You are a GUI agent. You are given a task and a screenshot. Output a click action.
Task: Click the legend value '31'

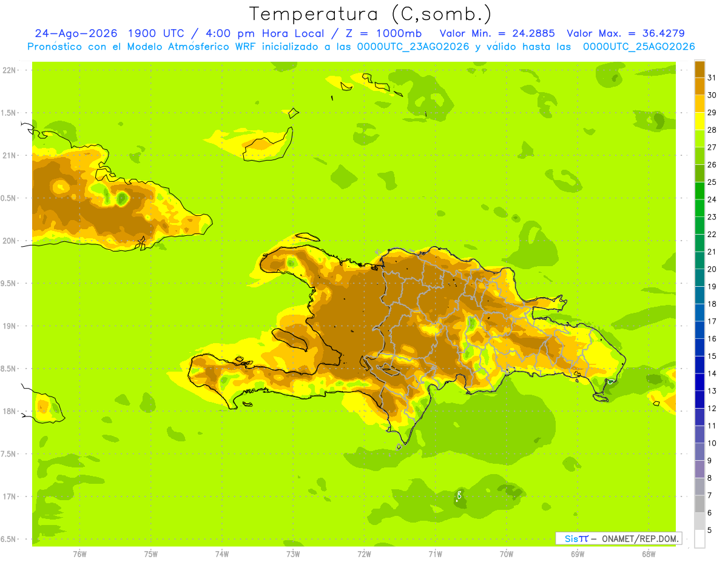pos(712,78)
